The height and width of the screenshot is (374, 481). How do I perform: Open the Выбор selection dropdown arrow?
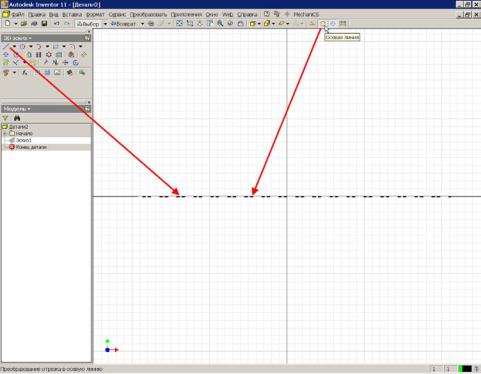[105, 24]
